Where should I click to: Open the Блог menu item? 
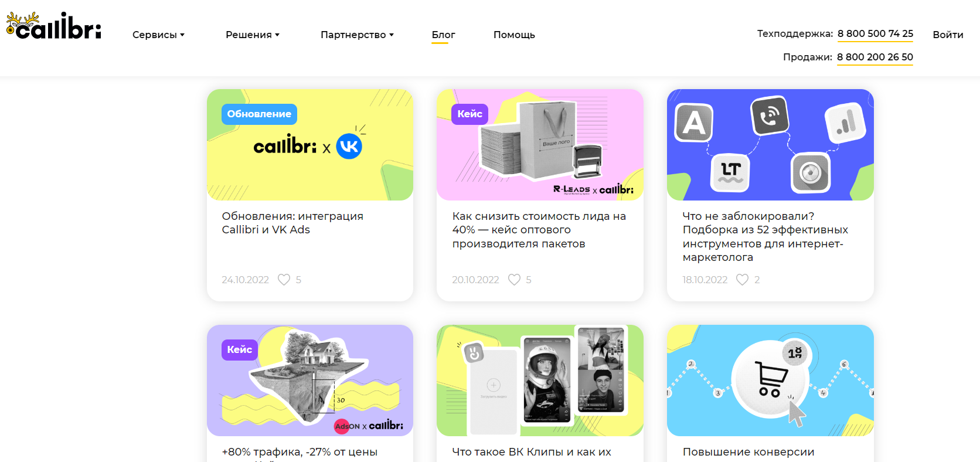click(443, 35)
